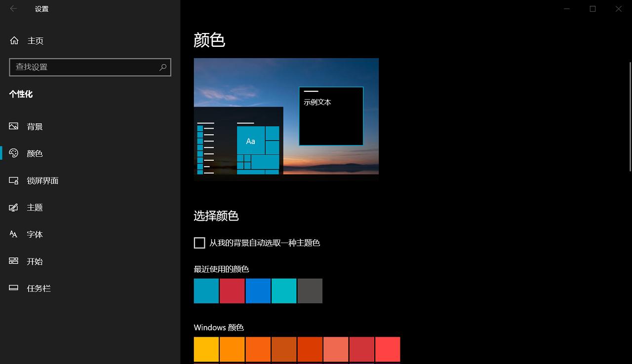Select the yellow Windows color swatch
Screen dimensions: 632x364
[x=206, y=349]
